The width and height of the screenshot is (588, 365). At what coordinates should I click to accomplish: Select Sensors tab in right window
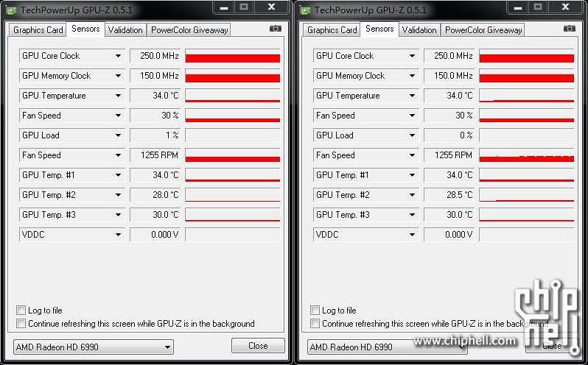[379, 29]
